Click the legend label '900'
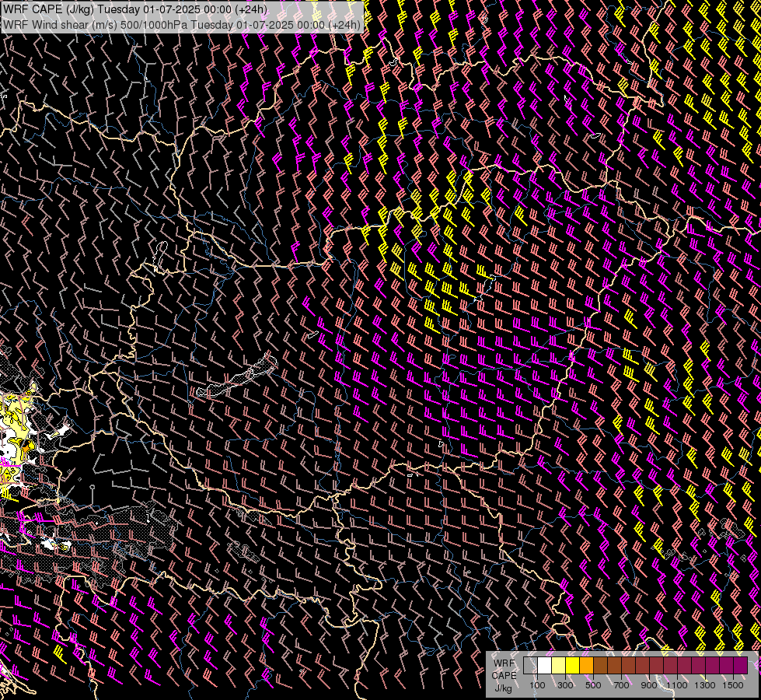The height and width of the screenshot is (700, 761). pos(649,685)
